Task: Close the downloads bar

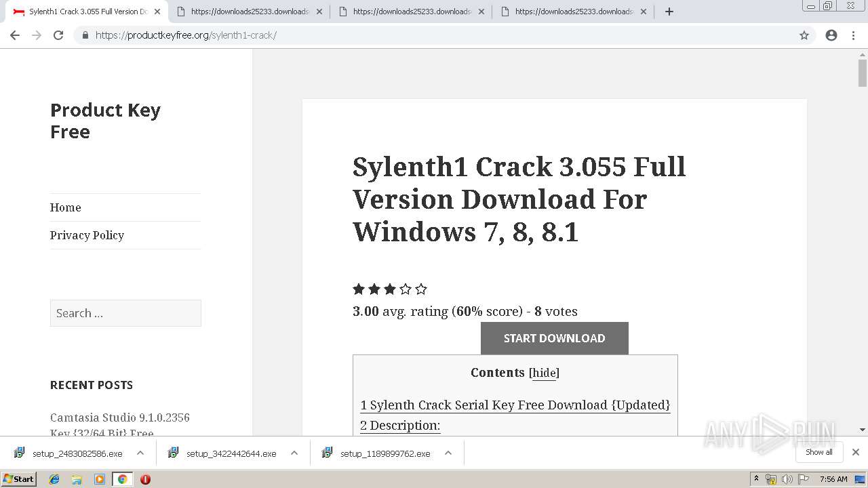Action: [x=856, y=452]
